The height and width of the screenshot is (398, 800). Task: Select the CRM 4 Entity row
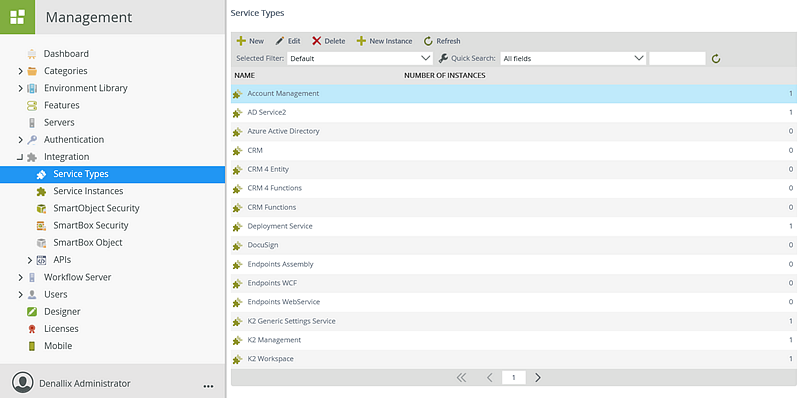pos(514,169)
